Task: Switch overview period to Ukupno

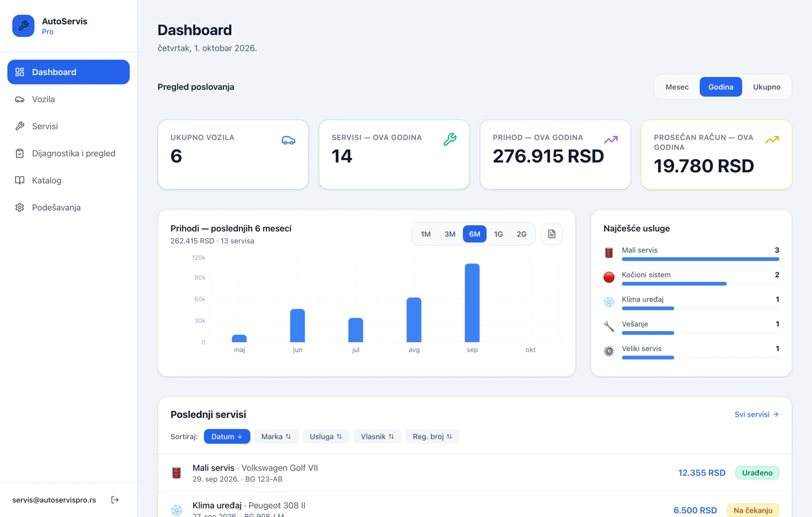Action: pyautogui.click(x=766, y=87)
